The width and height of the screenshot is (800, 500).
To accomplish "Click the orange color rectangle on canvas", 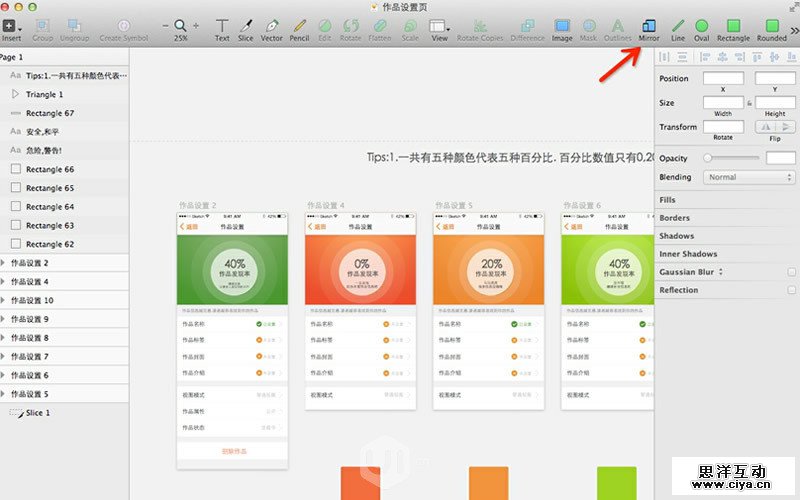I will pos(488,483).
